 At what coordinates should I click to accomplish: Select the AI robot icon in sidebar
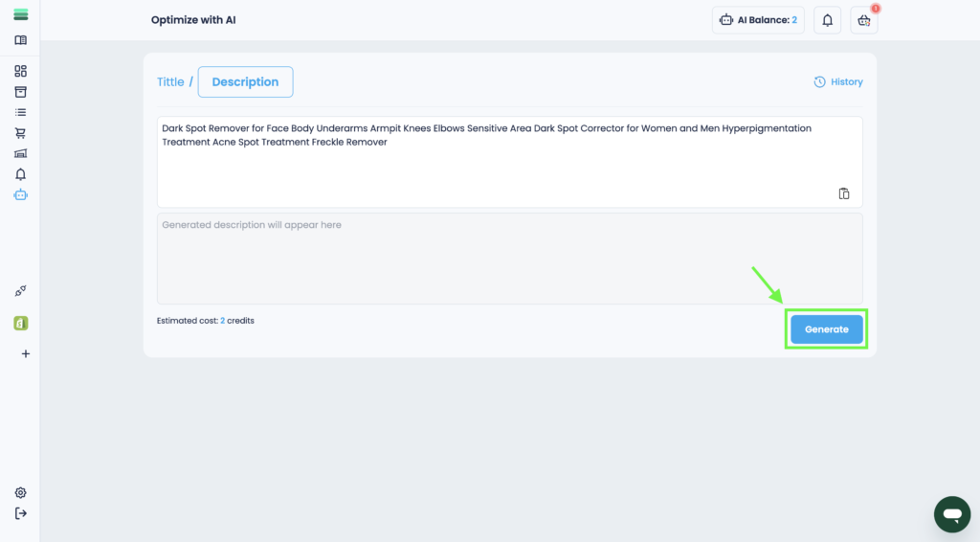pyautogui.click(x=20, y=194)
